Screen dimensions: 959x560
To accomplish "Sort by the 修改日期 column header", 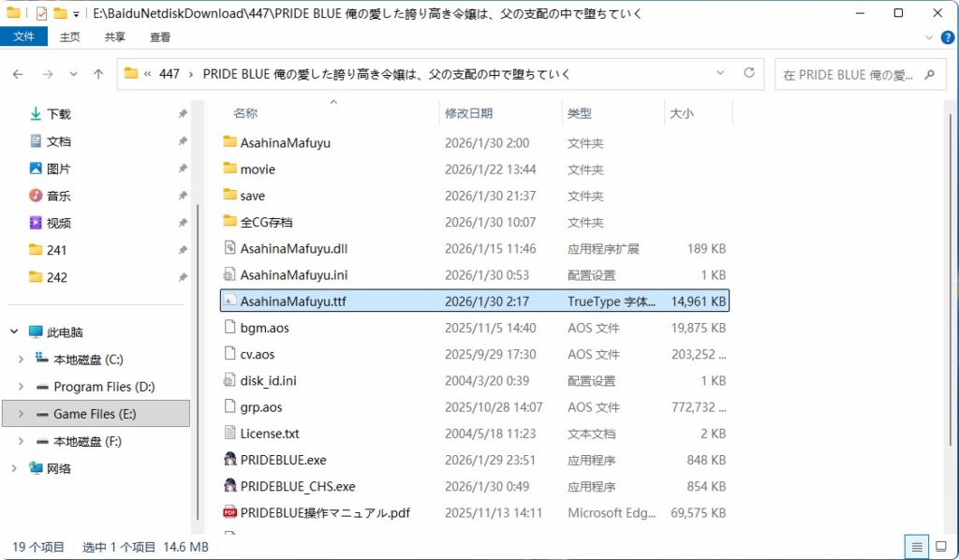I will [468, 113].
